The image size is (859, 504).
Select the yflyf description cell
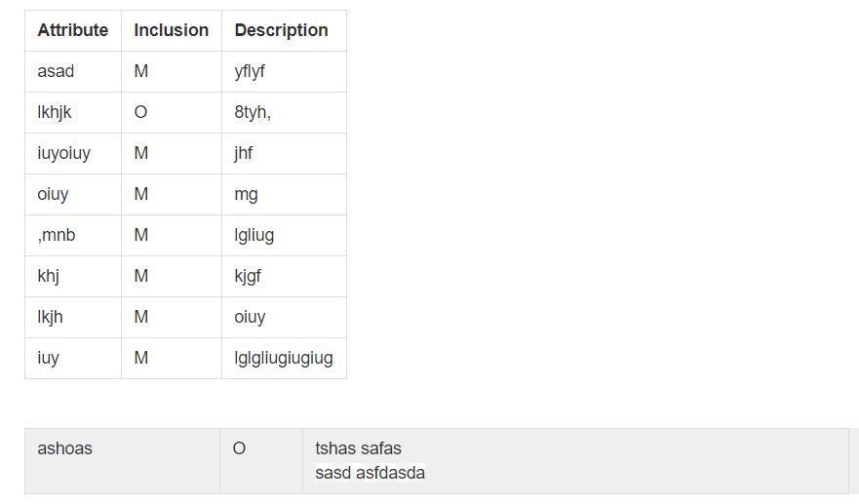click(x=284, y=72)
